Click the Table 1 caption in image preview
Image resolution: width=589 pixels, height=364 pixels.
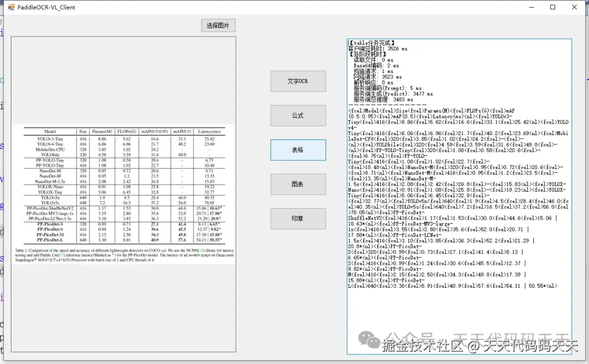124,255
